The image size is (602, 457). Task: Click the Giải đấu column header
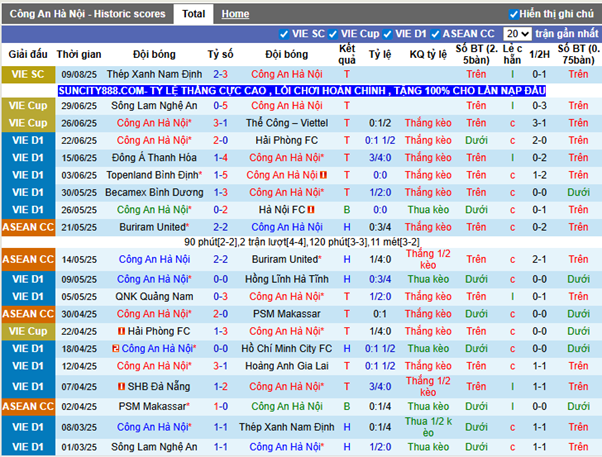[28, 55]
